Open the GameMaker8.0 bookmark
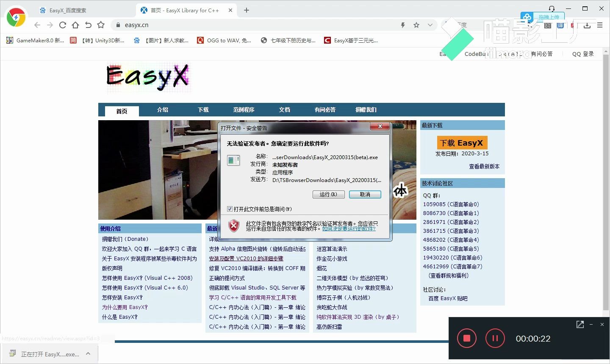 pyautogui.click(x=36, y=40)
